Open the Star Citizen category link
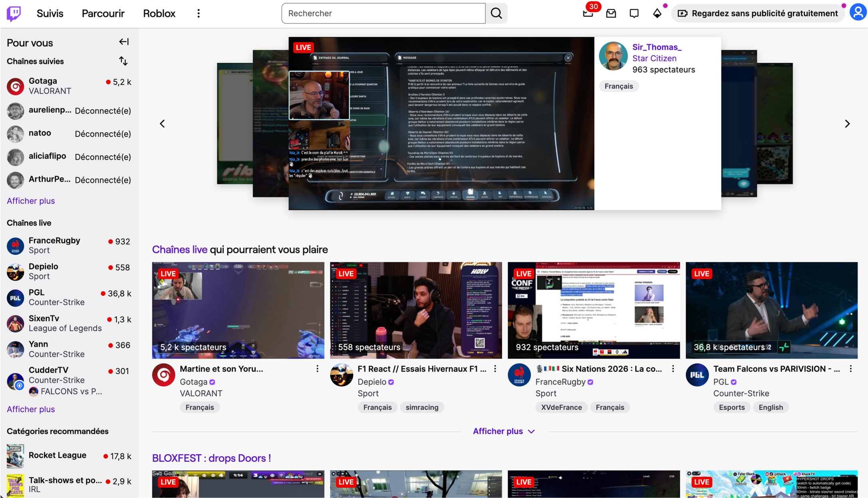This screenshot has height=498, width=868. coord(654,58)
